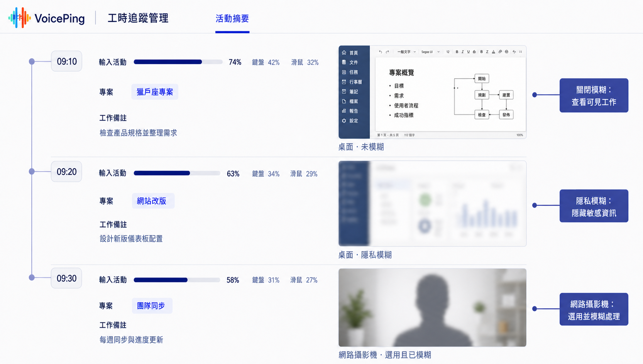
Task: Open the 網站改版 project tag
Action: tap(153, 201)
